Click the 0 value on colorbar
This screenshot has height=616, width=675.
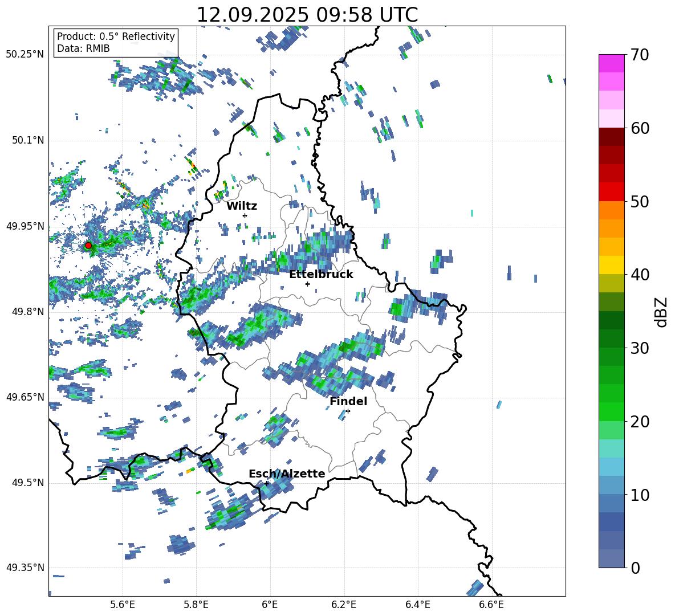click(x=635, y=568)
